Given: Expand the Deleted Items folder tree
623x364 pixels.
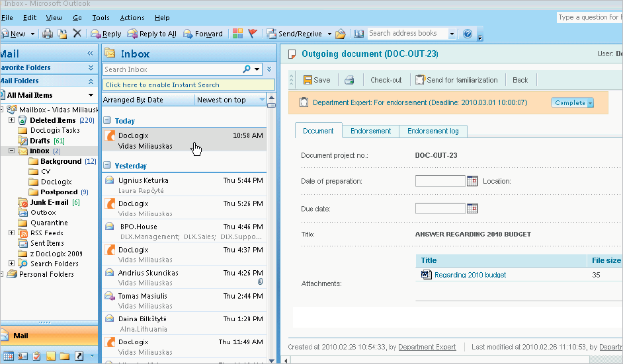Looking at the screenshot, I should pyautogui.click(x=11, y=120).
